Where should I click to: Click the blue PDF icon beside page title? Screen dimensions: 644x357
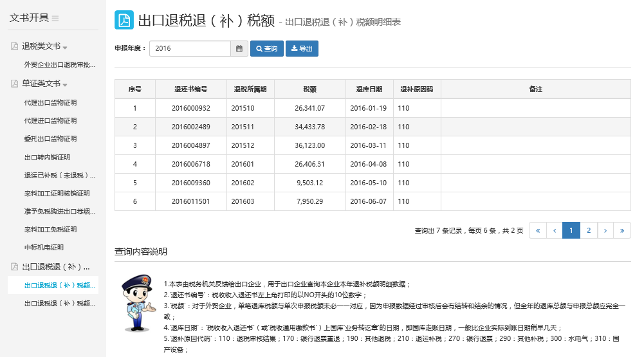click(x=124, y=21)
